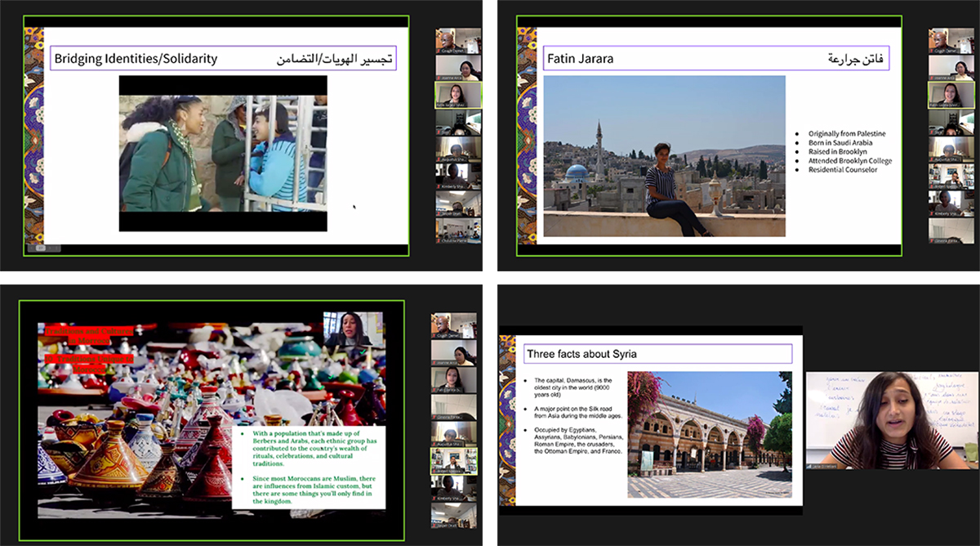Viewport: 980px width, 546px height.
Task: Click the "Born in Saudi Arabia" bullet
Action: (842, 143)
